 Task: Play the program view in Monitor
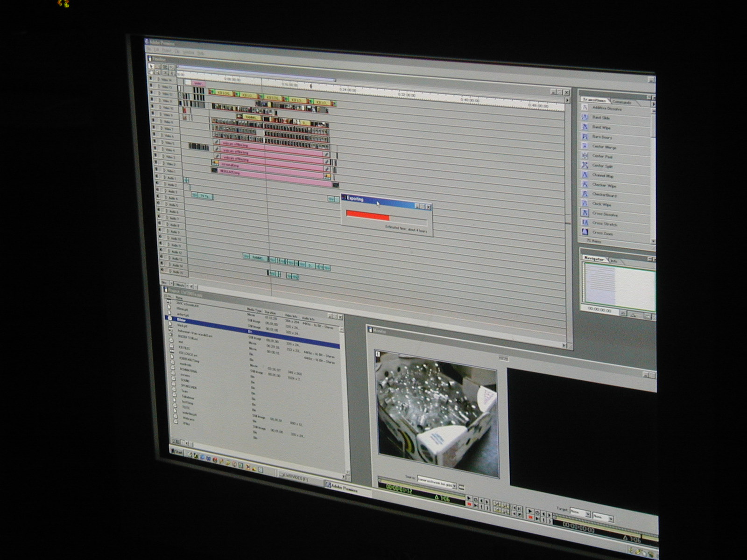530,511
